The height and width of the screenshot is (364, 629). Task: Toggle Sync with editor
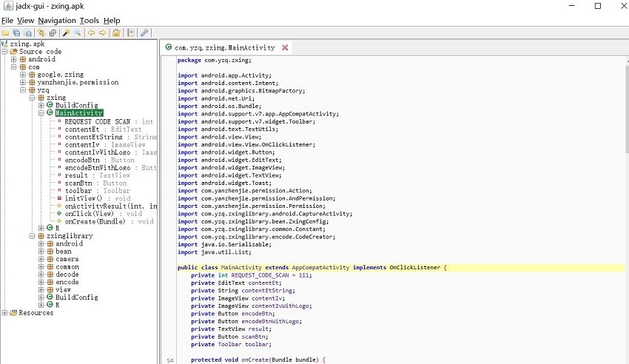[41, 33]
